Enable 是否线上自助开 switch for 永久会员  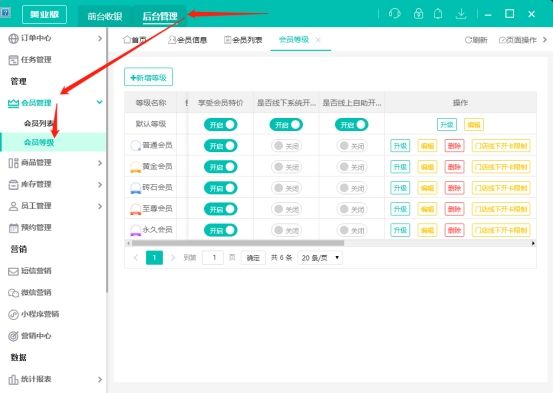coord(352,230)
